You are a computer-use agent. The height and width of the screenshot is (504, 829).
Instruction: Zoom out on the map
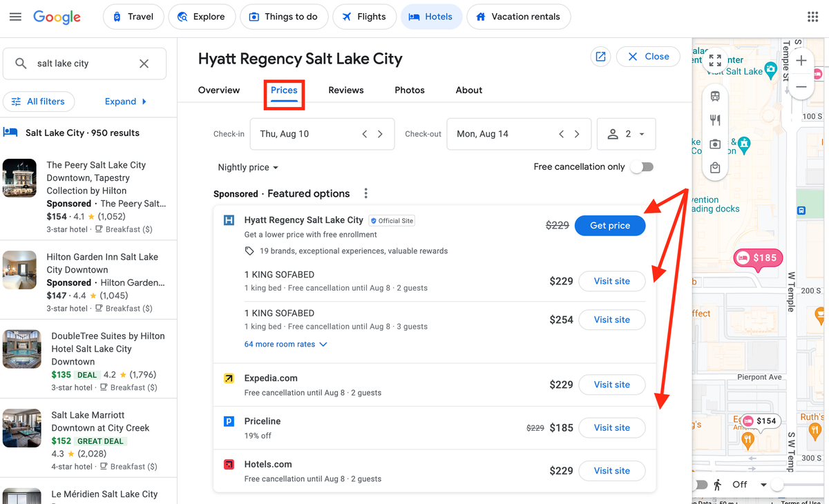(801, 87)
